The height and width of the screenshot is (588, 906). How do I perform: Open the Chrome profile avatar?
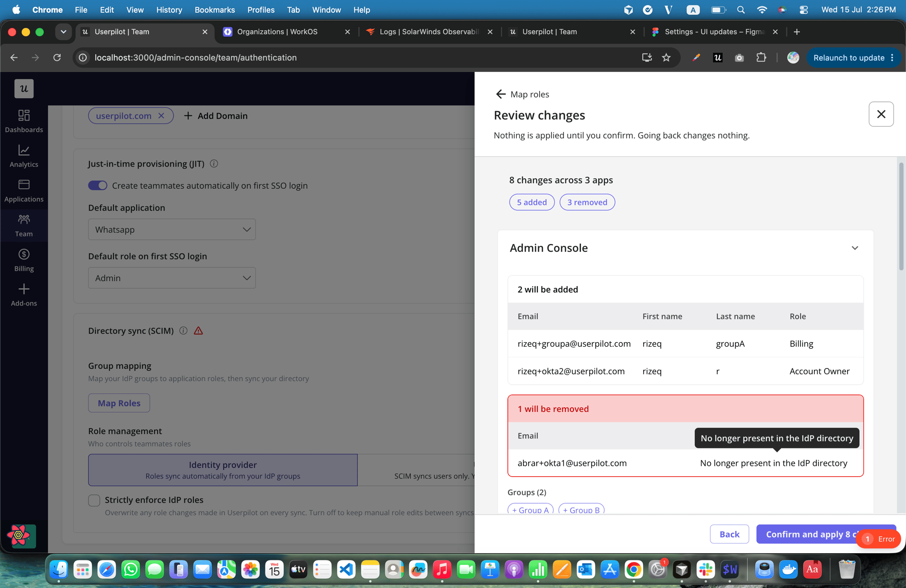(793, 57)
